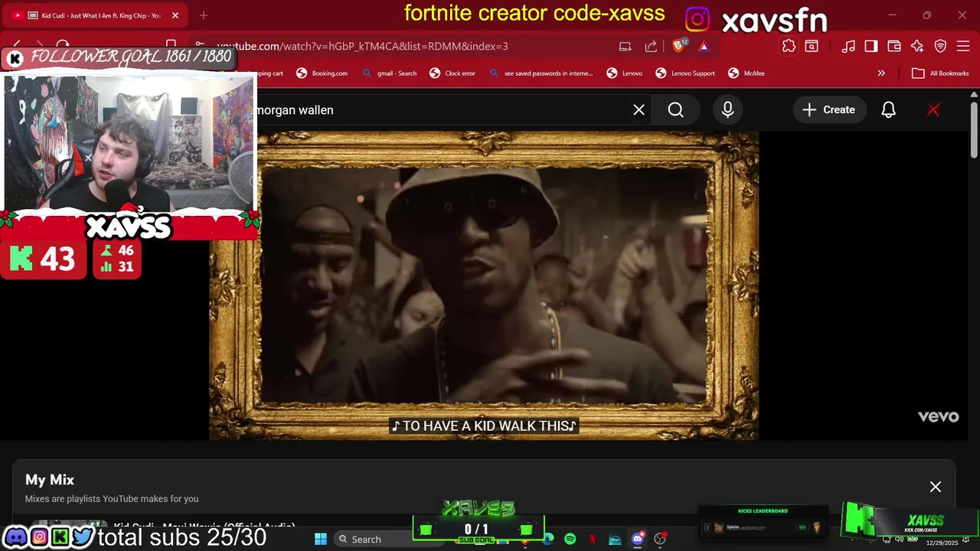This screenshot has width=980, height=551.
Task: Start YouTube voice search microphone
Action: pyautogui.click(x=727, y=109)
